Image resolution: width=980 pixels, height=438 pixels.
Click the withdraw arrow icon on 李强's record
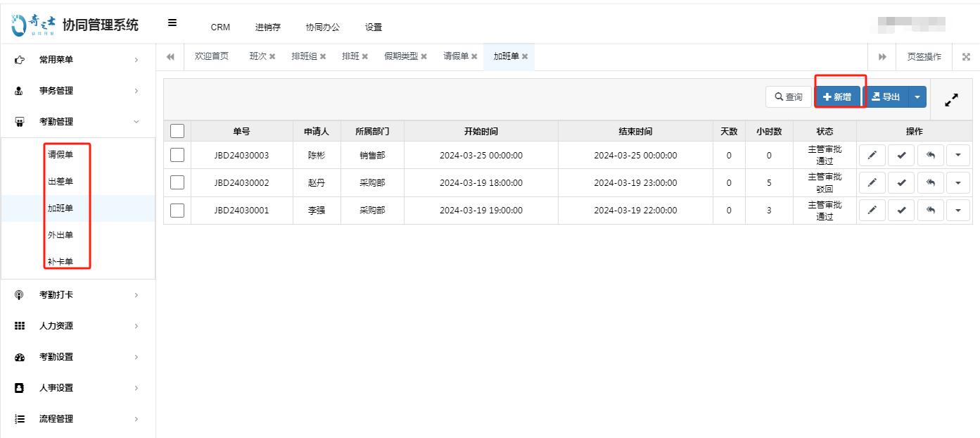pos(930,209)
